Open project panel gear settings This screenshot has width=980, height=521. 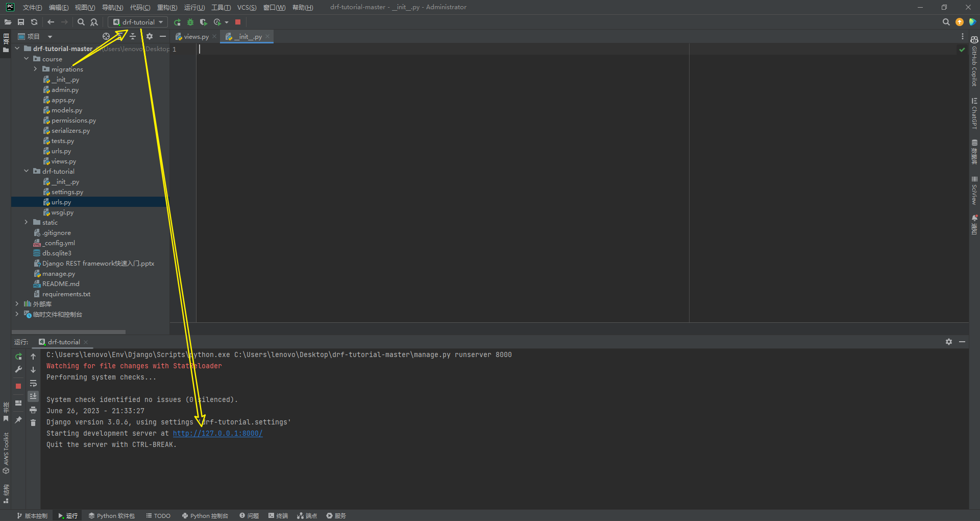150,36
